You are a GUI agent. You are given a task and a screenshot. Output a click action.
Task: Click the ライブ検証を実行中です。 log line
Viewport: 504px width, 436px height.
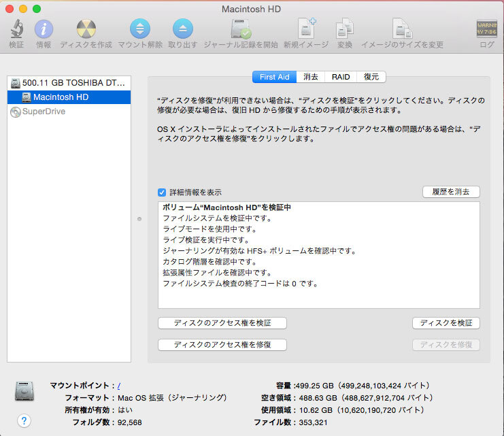click(206, 240)
